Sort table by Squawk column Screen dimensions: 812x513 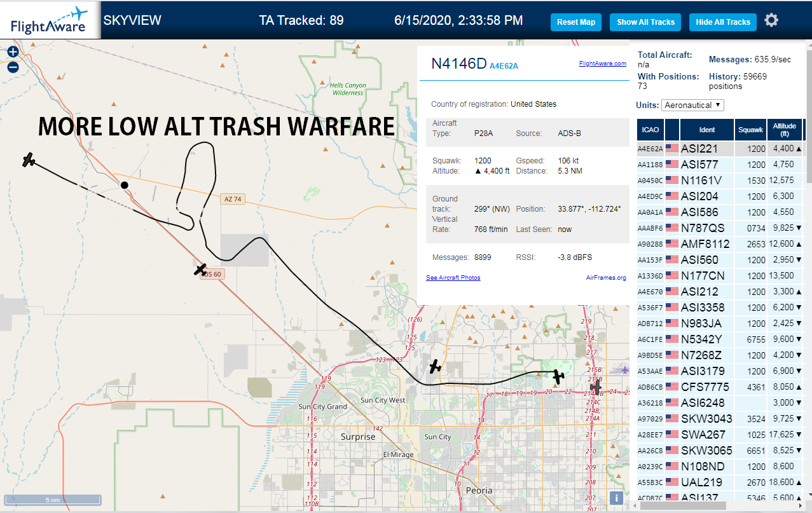pos(750,130)
